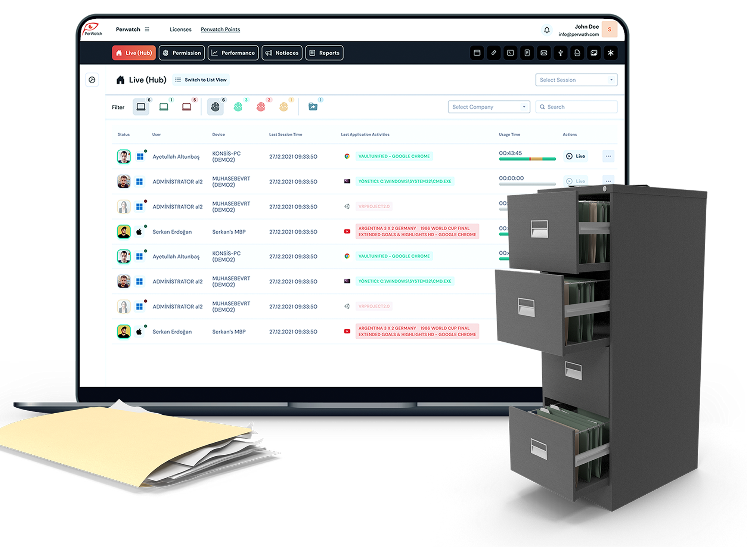Click the Status column header
Screen dimensions: 747x560
click(124, 134)
